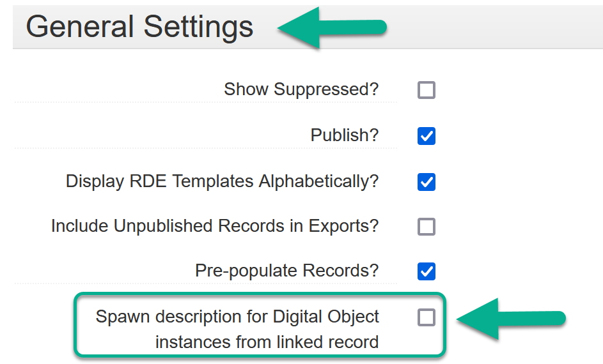Click "Spawn description for Digital Object" text line
The image size is (603, 364).
point(237,317)
